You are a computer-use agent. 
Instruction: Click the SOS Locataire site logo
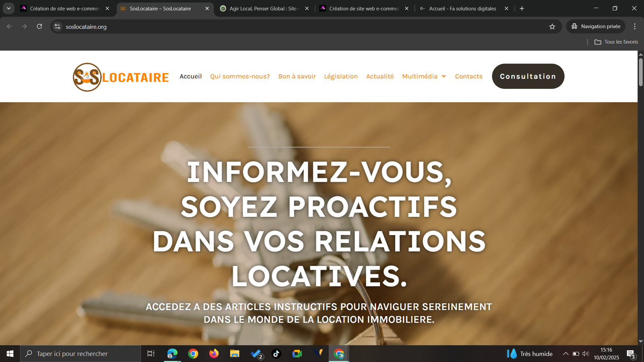[x=121, y=77]
